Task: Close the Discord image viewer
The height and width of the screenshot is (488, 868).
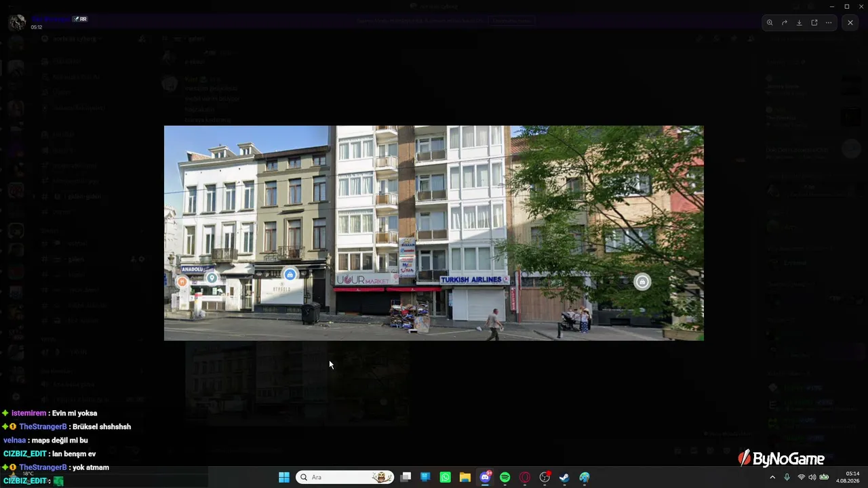Action: 850,22
